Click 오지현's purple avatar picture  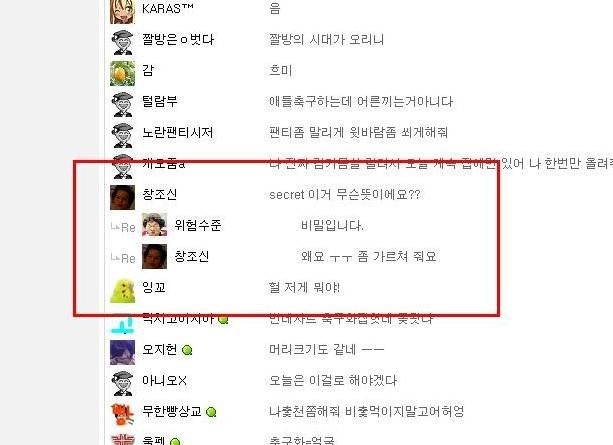[x=122, y=352]
